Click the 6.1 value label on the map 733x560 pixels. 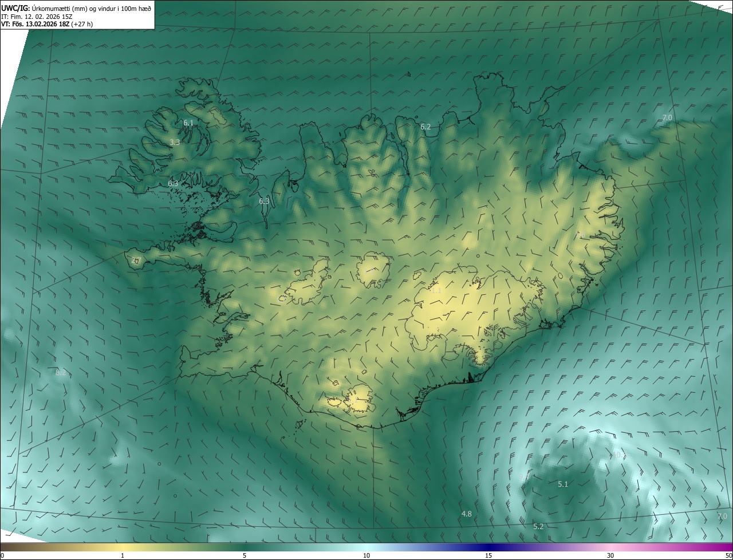pos(188,123)
